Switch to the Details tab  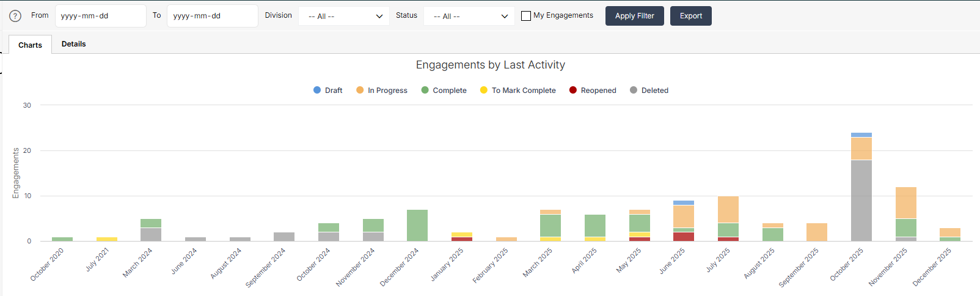click(x=74, y=44)
